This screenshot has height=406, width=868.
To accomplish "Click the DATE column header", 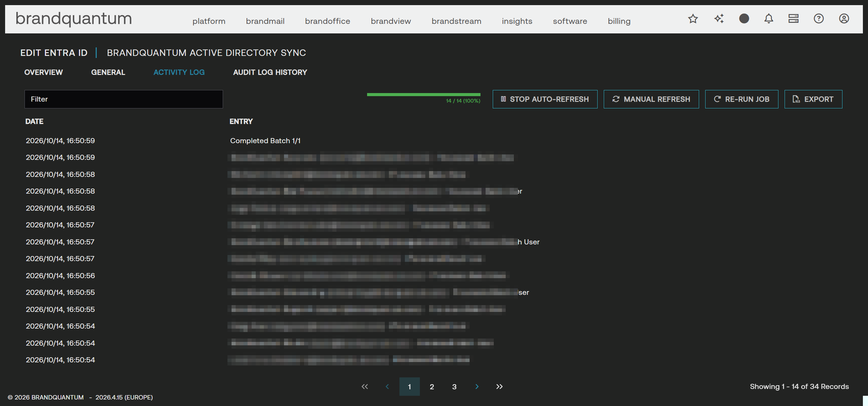I will pos(34,121).
